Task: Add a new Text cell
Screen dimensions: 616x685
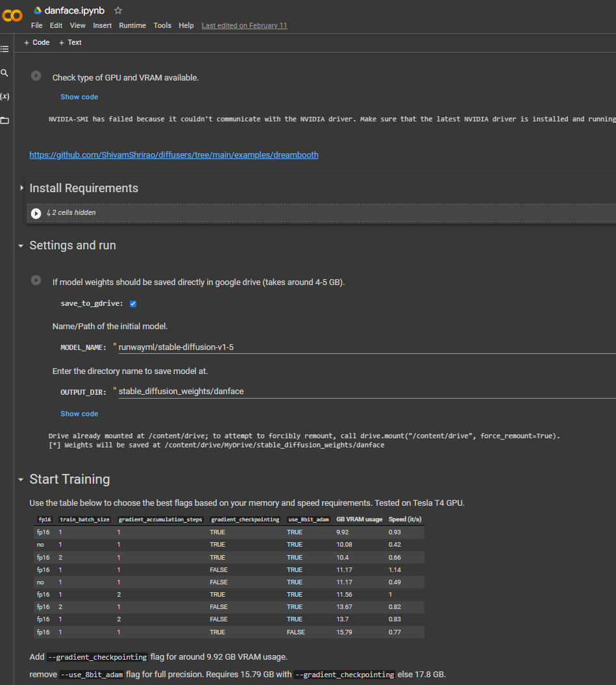Action: (70, 42)
